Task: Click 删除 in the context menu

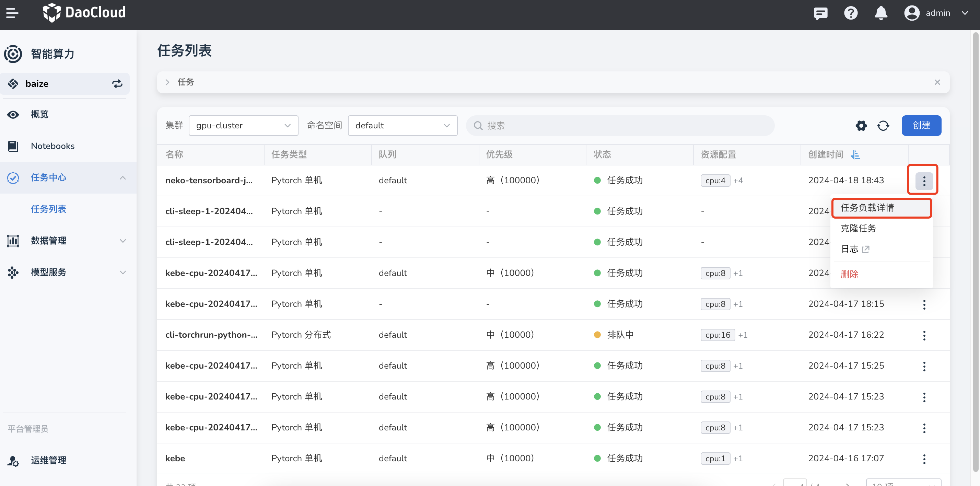Action: (x=849, y=274)
